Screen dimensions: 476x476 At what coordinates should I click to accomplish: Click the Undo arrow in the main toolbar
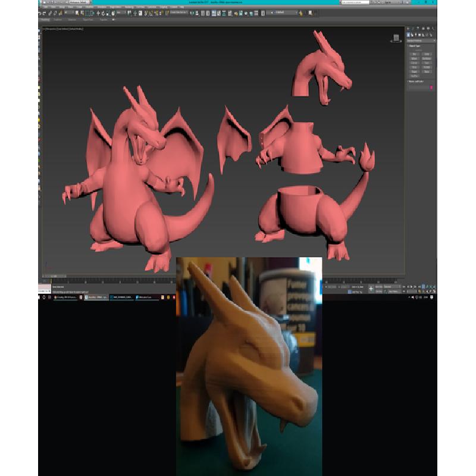(40, 13)
